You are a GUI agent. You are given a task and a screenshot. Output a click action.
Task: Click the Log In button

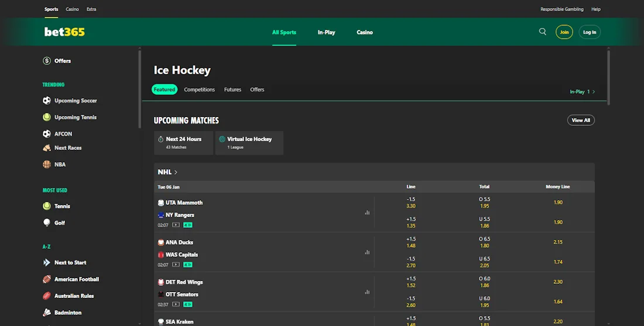(590, 32)
